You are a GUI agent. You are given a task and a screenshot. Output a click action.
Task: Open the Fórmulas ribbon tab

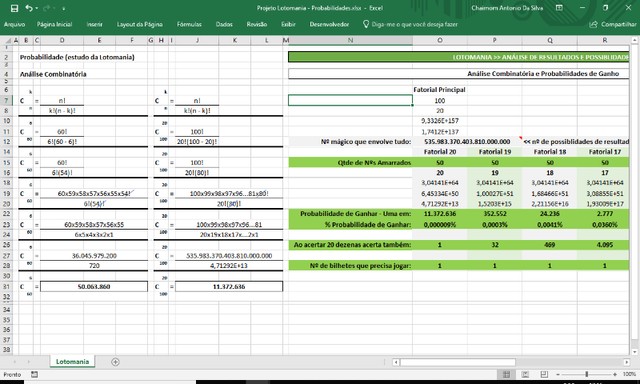pos(189,24)
